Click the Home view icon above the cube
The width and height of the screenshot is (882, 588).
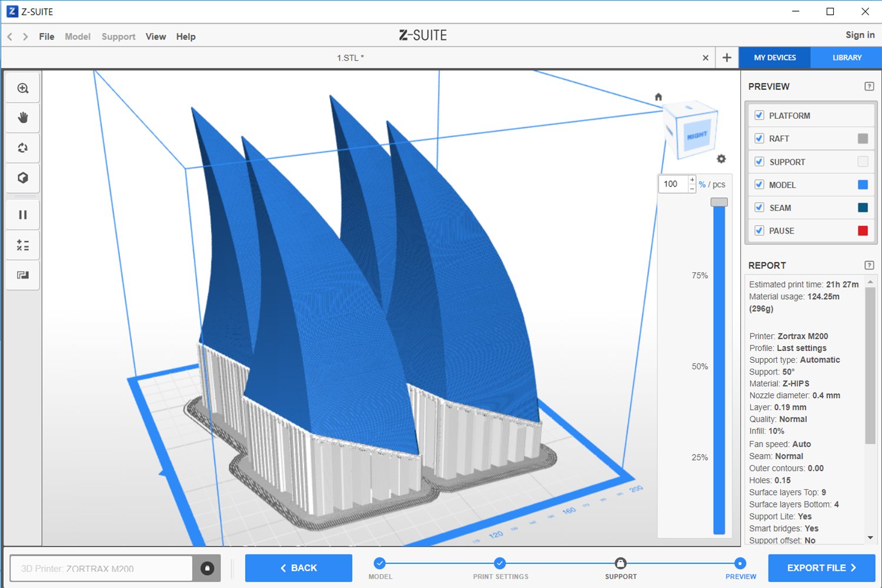tap(659, 96)
